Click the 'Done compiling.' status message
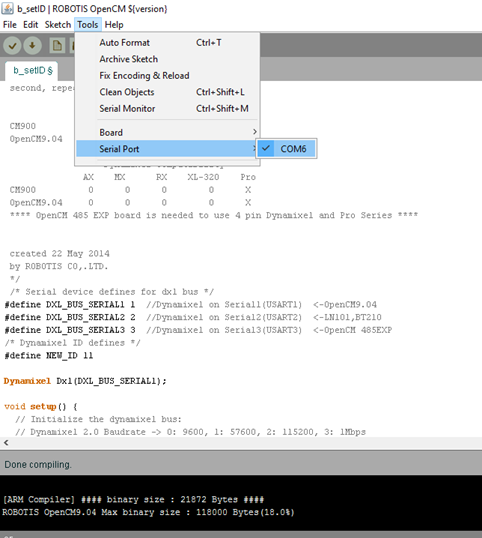482x538 pixels. point(38,465)
